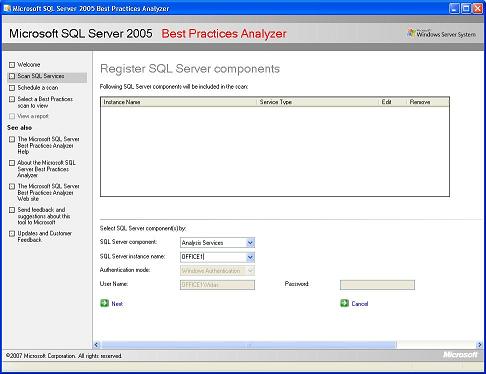
Task: Click bullet icon beside Best Practices Analyzer Web site
Action: click(x=12, y=186)
